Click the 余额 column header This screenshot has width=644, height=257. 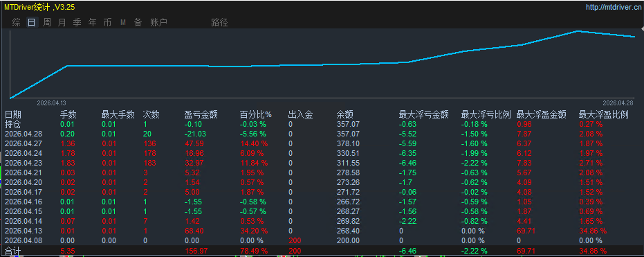coord(344,115)
